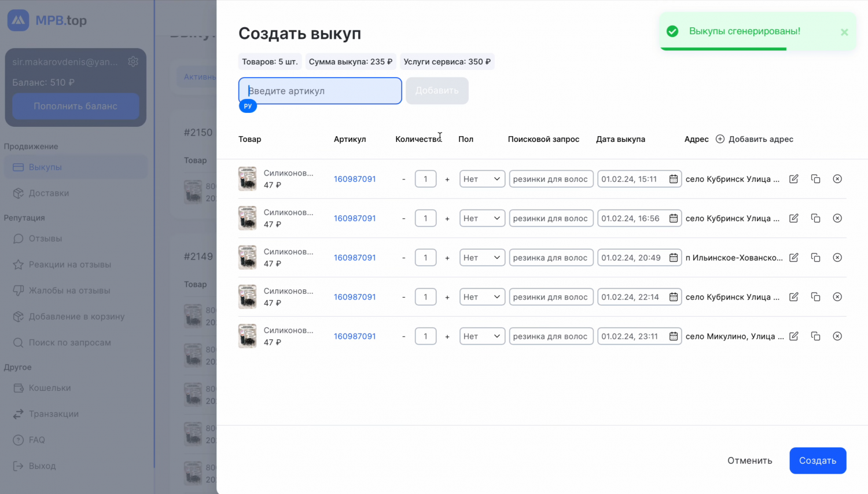Dismiss the Выкупы сгенерированы notification
Image resolution: width=868 pixels, height=494 pixels.
(844, 32)
